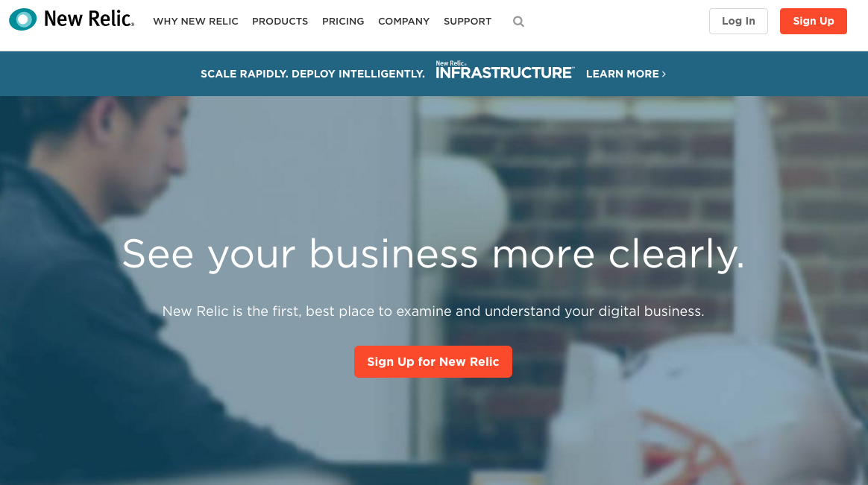Image resolution: width=868 pixels, height=485 pixels.
Task: Click the New Relic circular eye logo
Action: [x=22, y=19]
